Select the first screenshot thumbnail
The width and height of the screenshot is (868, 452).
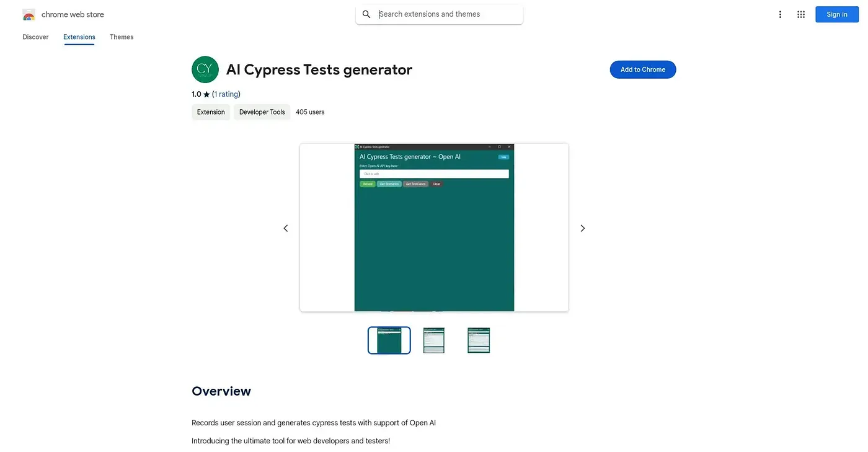(x=389, y=340)
